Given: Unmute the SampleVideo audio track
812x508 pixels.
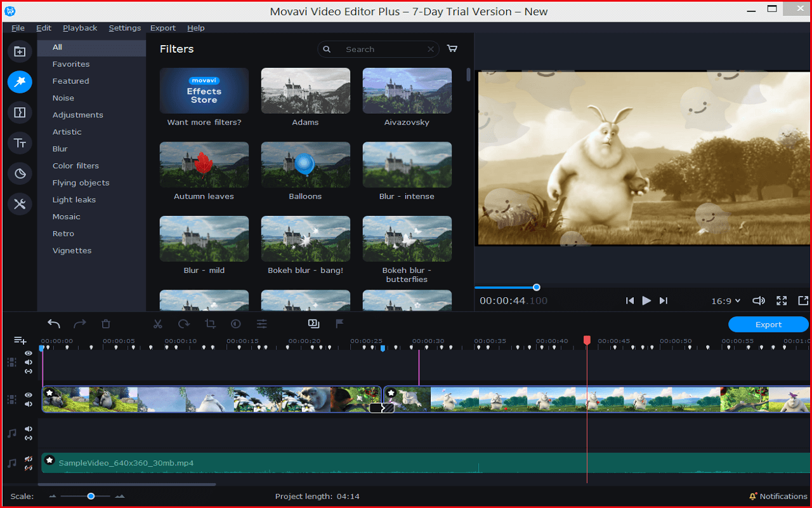Looking at the screenshot, I should point(29,458).
